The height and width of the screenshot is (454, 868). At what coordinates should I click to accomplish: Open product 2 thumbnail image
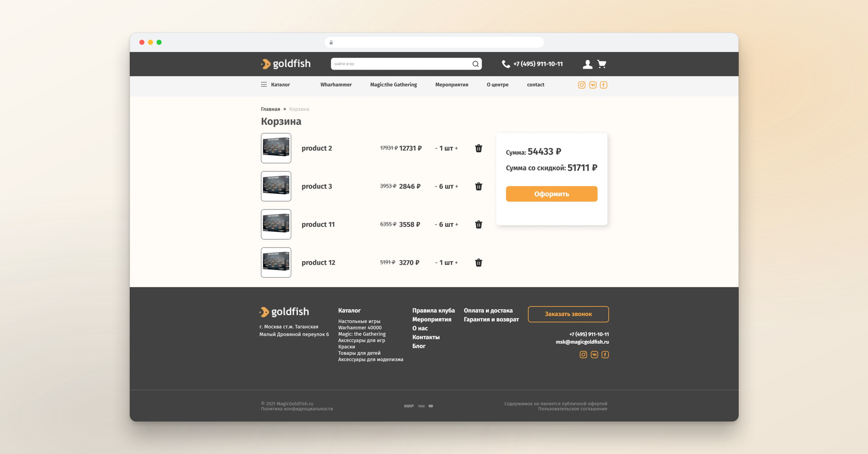tap(276, 148)
